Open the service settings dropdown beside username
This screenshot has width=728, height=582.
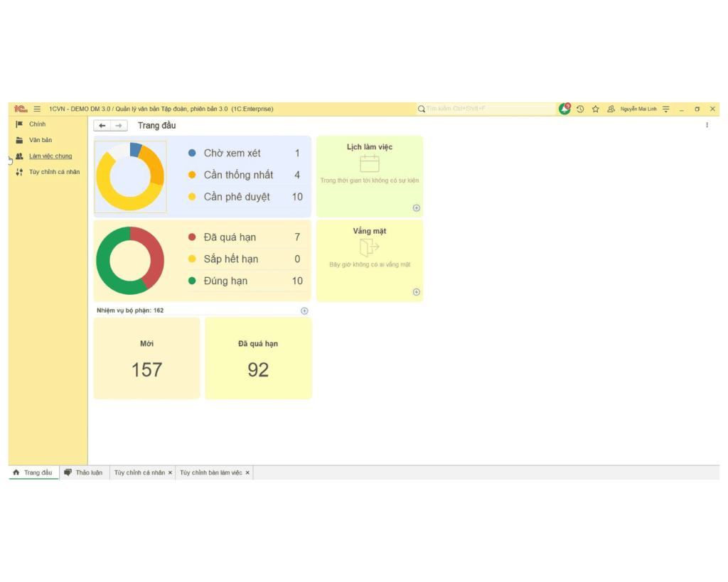pyautogui.click(x=666, y=109)
